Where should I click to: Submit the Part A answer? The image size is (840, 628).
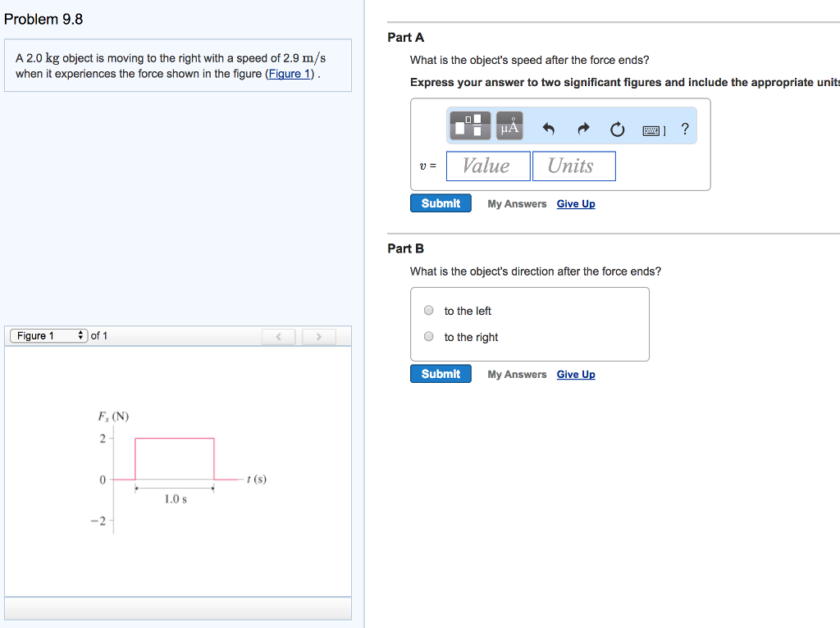point(441,203)
